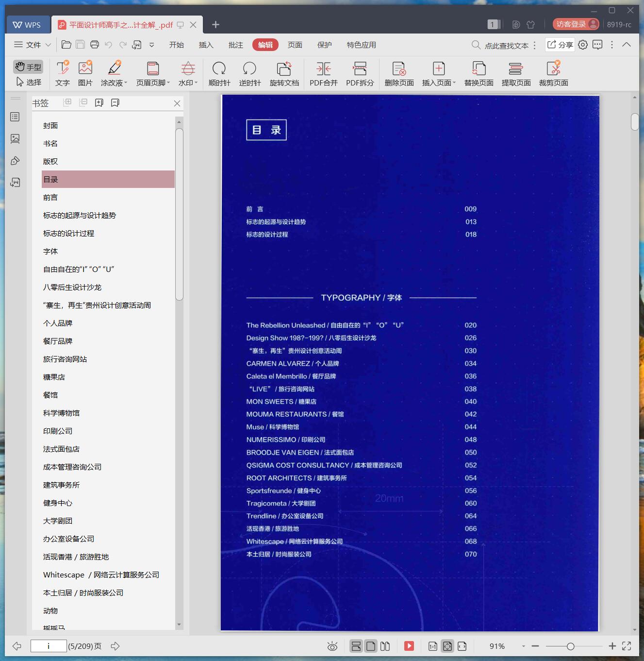Switch to the Select tool (选择)
Viewport: 644px width, 661px height.
28,82
